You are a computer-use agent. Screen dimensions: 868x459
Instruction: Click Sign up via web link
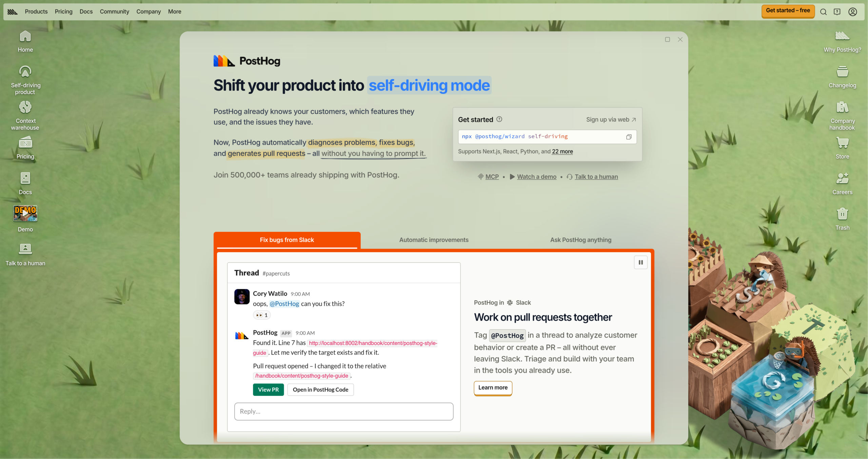(x=611, y=120)
